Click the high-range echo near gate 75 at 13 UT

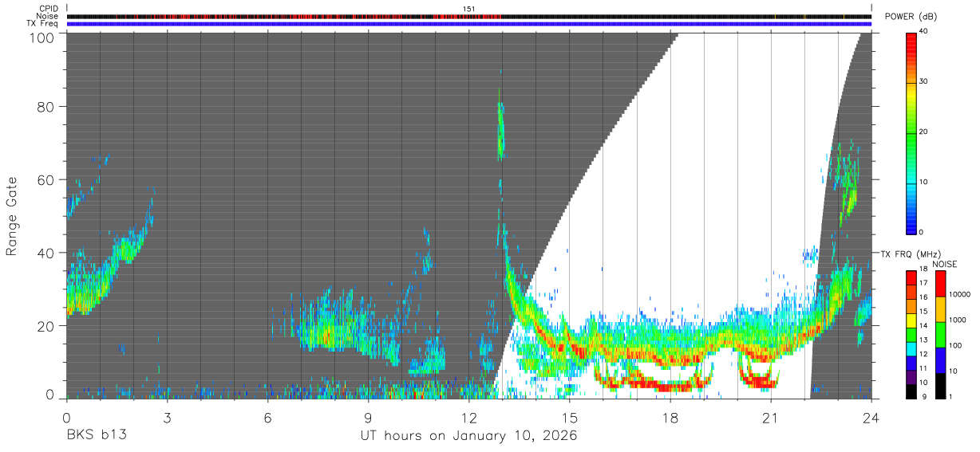[x=501, y=132]
